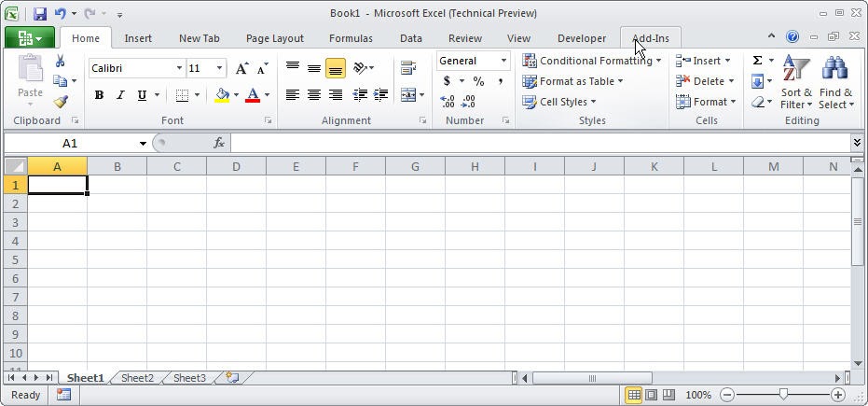Open the Insert ribbon tab

pos(138,38)
